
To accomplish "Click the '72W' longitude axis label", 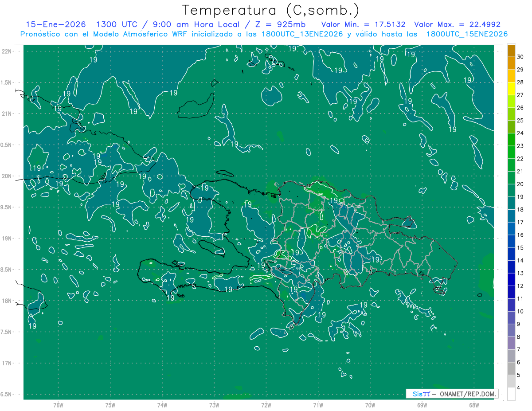I will pyautogui.click(x=266, y=405).
